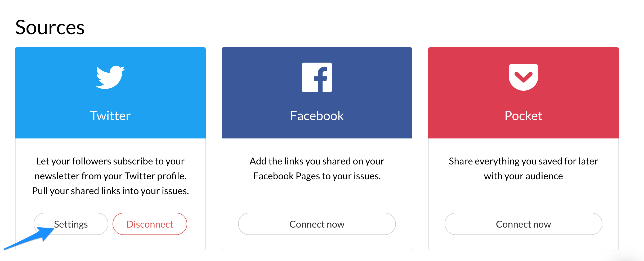This screenshot has height=261, width=644.
Task: Click 'Pull your shared links' sentence
Action: 110,191
